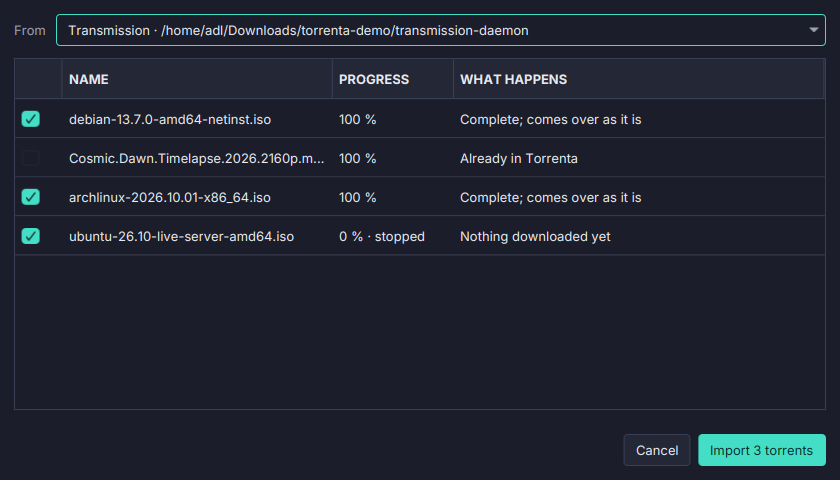Open the From source dropdown
This screenshot has height=480, width=840.
click(440, 31)
